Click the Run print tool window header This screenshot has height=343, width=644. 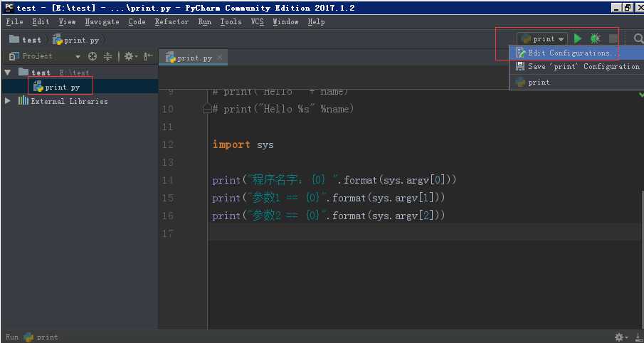point(31,337)
